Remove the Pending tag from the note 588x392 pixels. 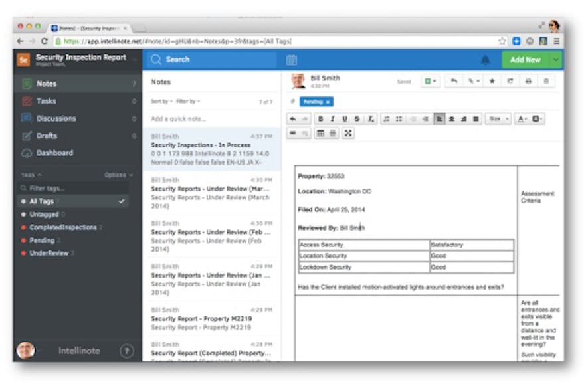pyautogui.click(x=328, y=102)
